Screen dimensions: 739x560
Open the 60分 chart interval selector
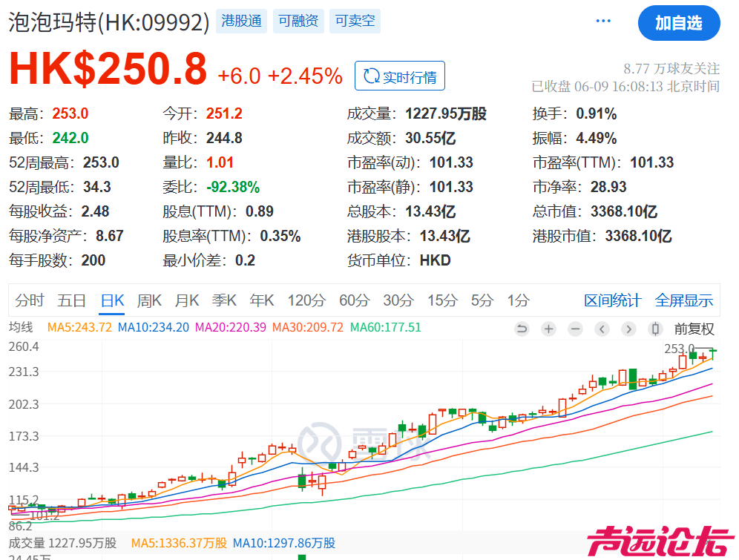tap(355, 300)
